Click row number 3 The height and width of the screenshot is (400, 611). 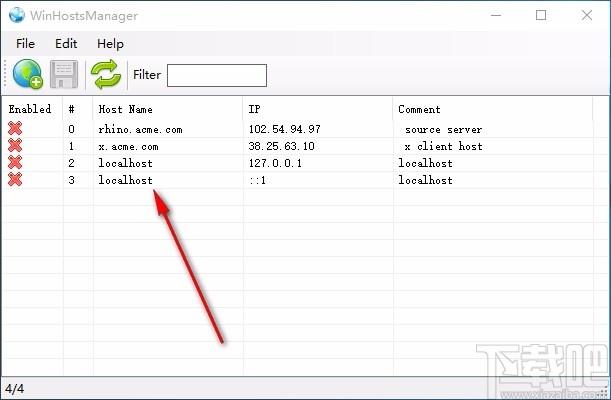[x=71, y=180]
